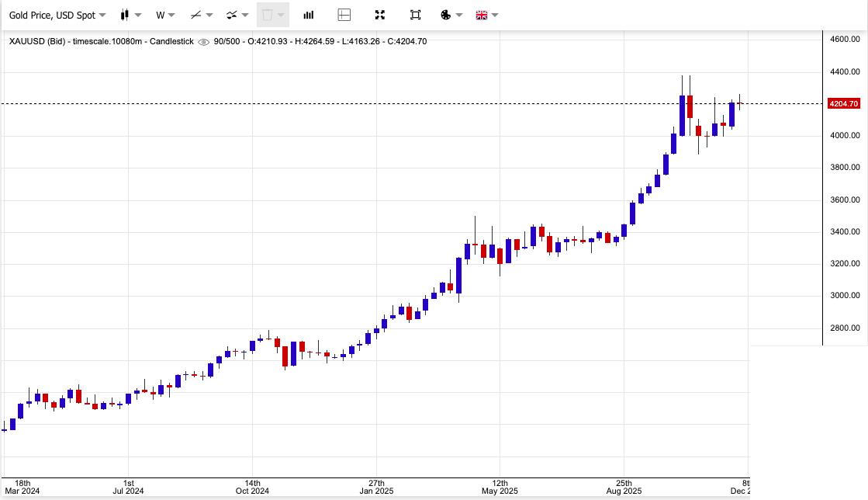The height and width of the screenshot is (500, 868).
Task: Toggle the crosshair layout icon
Action: [344, 15]
